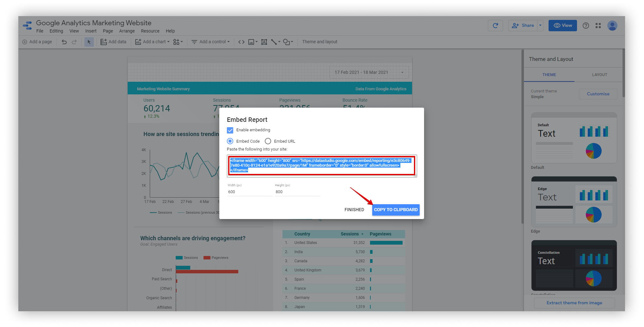The width and height of the screenshot is (644, 327).
Task: Toggle the Enable embedding checkbox
Action: click(230, 130)
